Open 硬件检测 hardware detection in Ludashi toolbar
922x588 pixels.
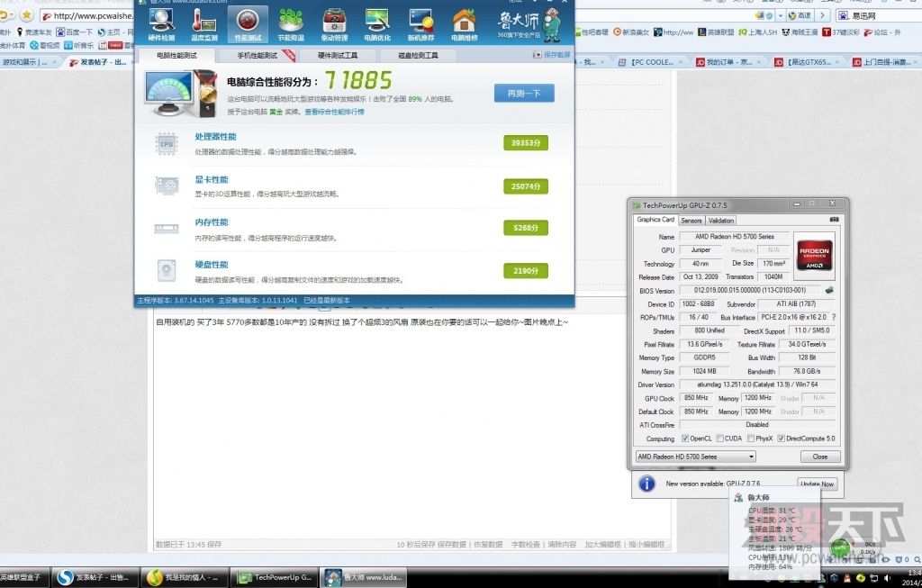tap(161, 24)
